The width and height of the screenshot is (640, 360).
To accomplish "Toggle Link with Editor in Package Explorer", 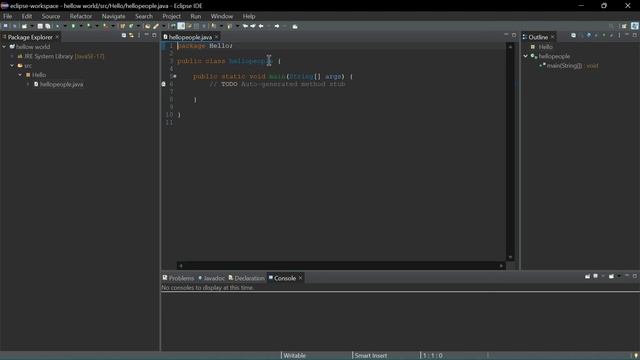I will pos(131,36).
